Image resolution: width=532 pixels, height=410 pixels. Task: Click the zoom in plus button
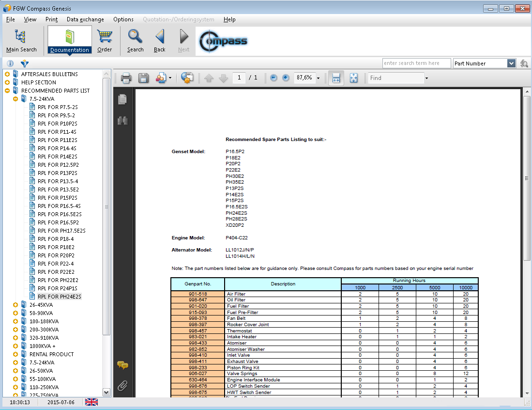click(x=286, y=78)
